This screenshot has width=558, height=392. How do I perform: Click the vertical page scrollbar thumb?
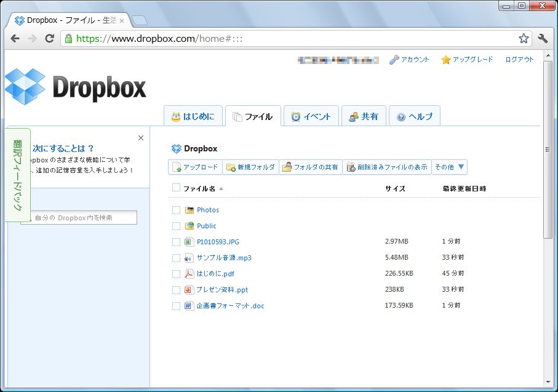548,150
